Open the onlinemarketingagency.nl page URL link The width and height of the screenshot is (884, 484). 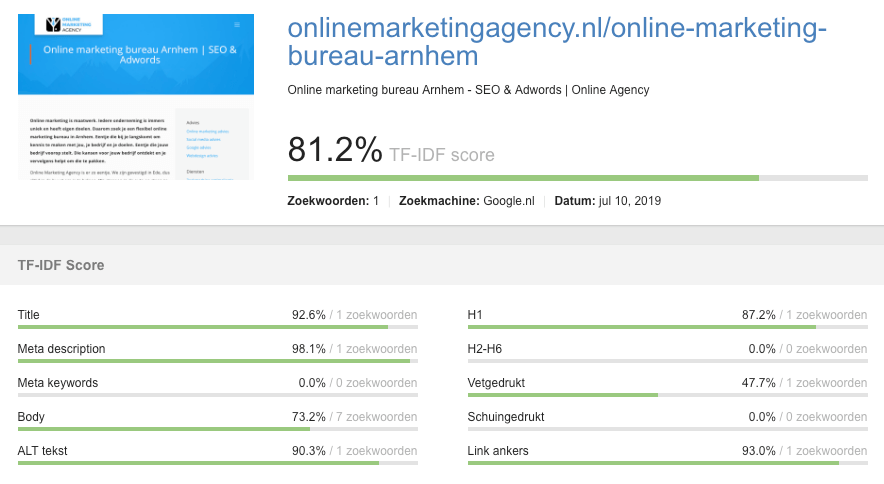point(556,42)
